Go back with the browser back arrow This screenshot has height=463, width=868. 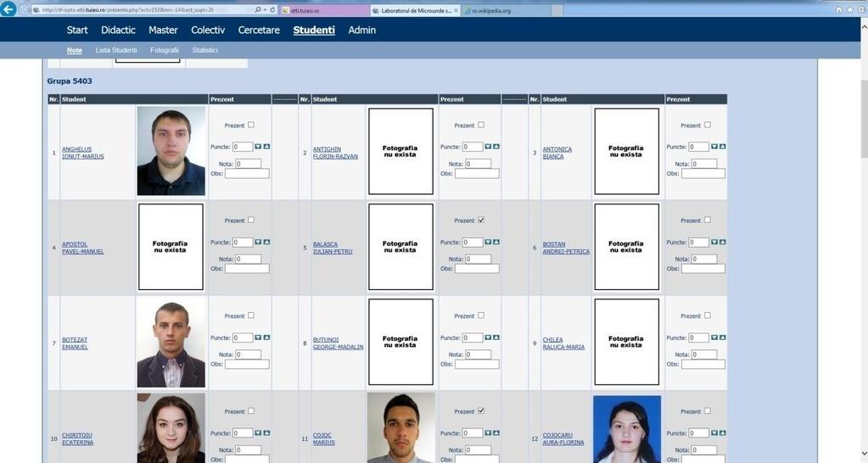tap(8, 8)
